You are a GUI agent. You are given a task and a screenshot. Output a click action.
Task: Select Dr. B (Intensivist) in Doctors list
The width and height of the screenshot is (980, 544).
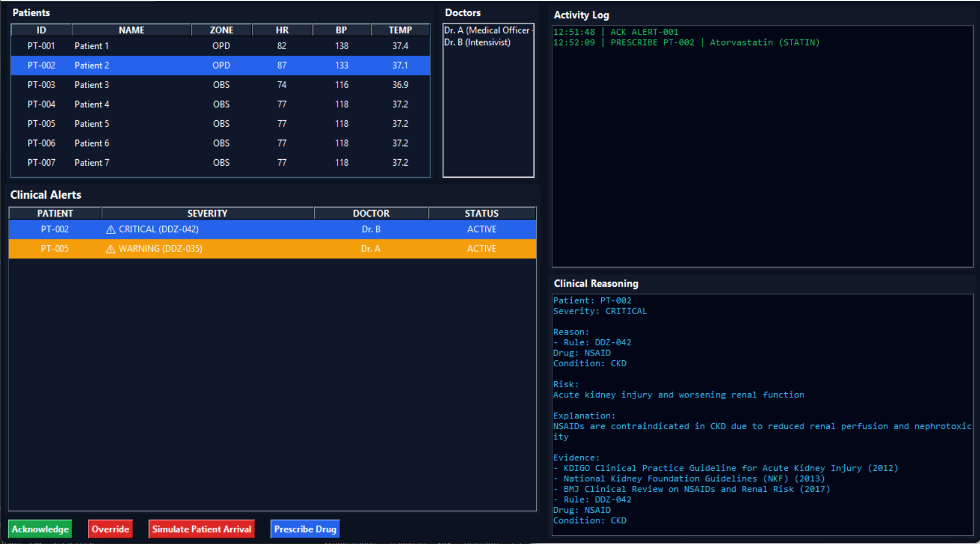pyautogui.click(x=477, y=42)
